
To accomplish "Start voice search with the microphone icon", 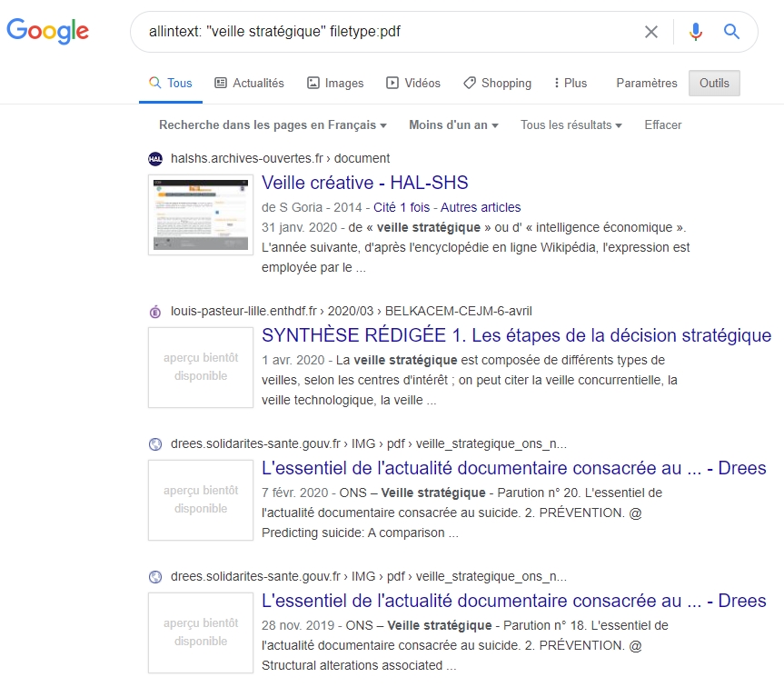I will coord(696,32).
